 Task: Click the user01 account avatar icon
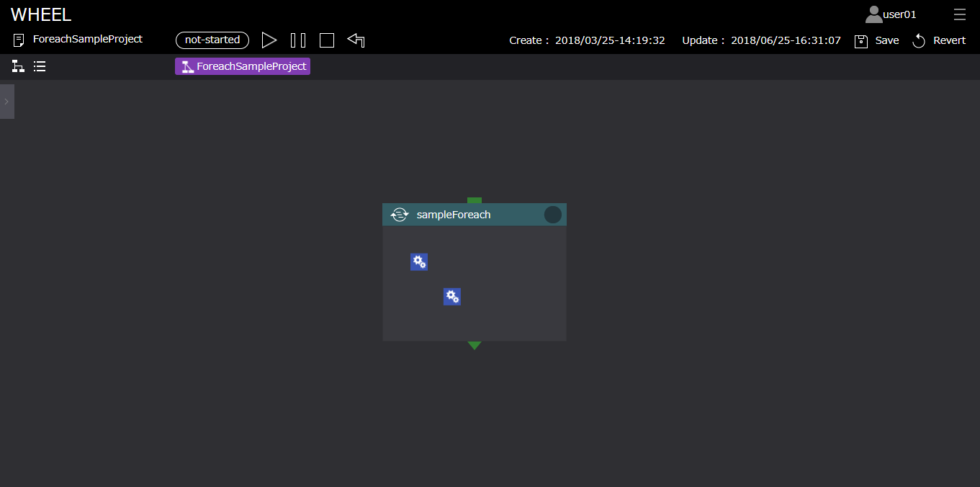click(x=873, y=14)
